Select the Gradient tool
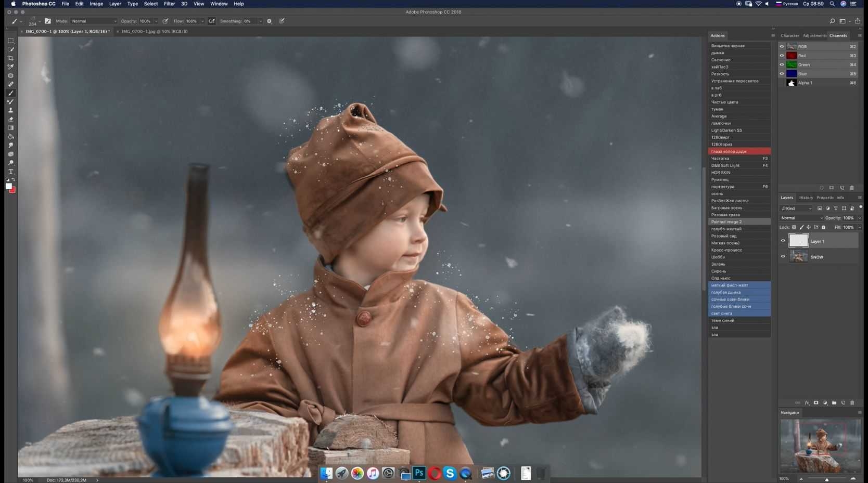 [x=10, y=128]
